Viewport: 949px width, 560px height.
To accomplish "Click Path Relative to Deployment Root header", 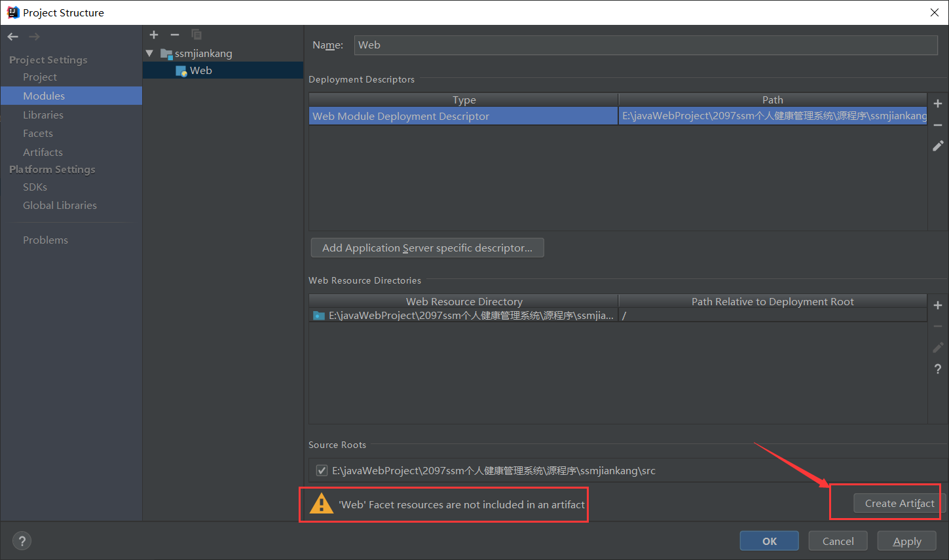I will point(773,301).
